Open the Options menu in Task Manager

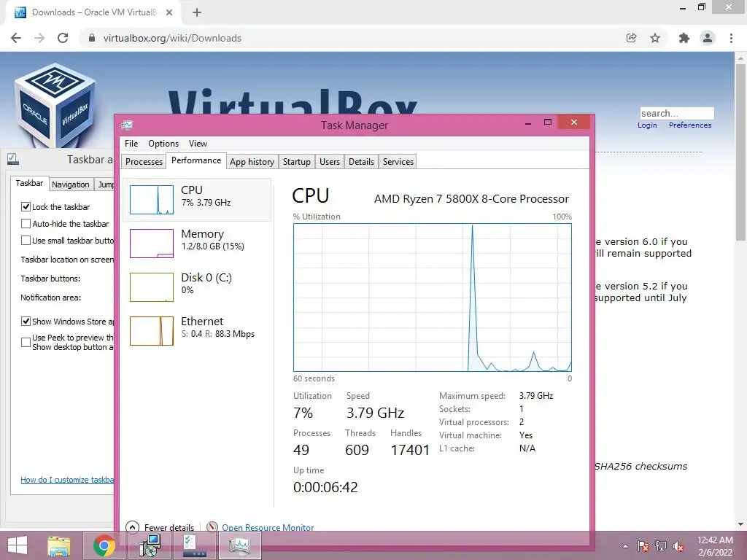point(163,144)
